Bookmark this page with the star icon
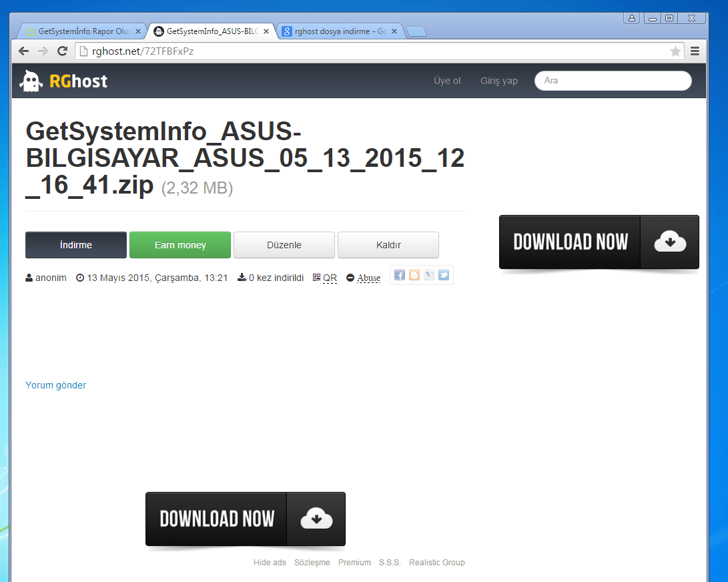The width and height of the screenshot is (728, 582). tap(675, 51)
